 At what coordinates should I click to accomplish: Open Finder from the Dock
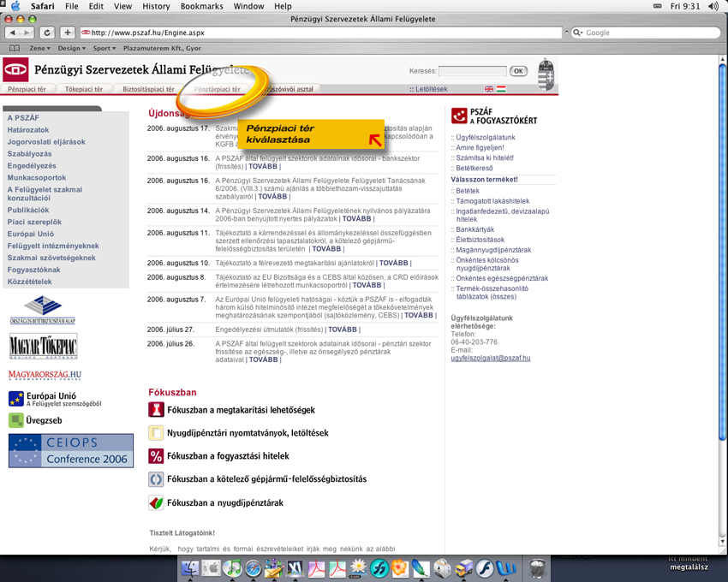189,568
